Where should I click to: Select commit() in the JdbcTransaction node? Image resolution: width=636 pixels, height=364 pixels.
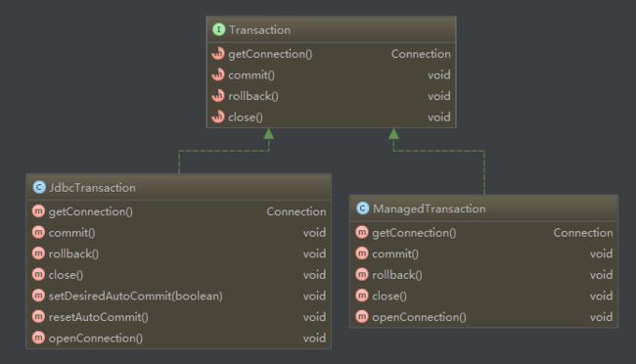tap(71, 233)
